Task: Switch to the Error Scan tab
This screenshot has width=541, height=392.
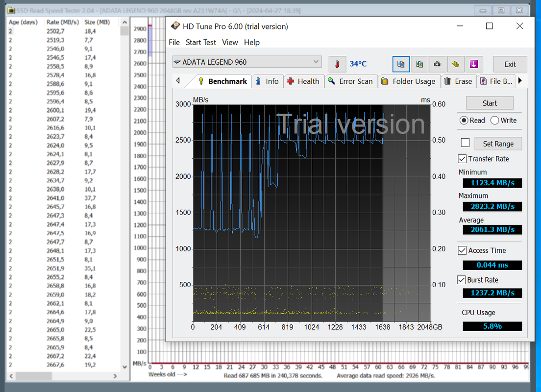Action: click(351, 81)
